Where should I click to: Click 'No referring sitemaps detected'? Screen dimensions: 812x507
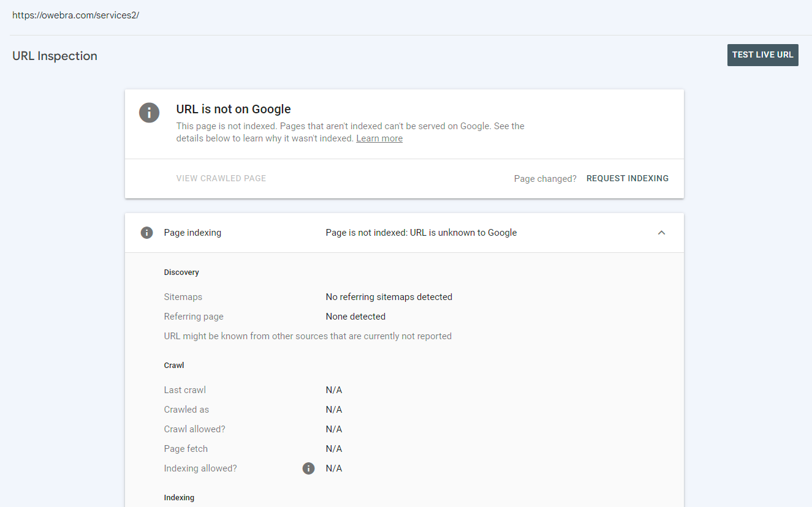389,297
